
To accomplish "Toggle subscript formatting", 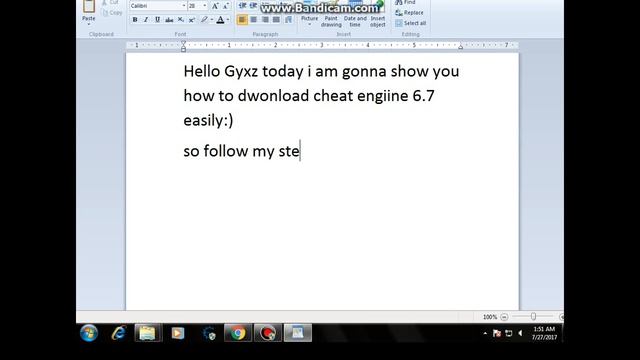I will [180, 20].
